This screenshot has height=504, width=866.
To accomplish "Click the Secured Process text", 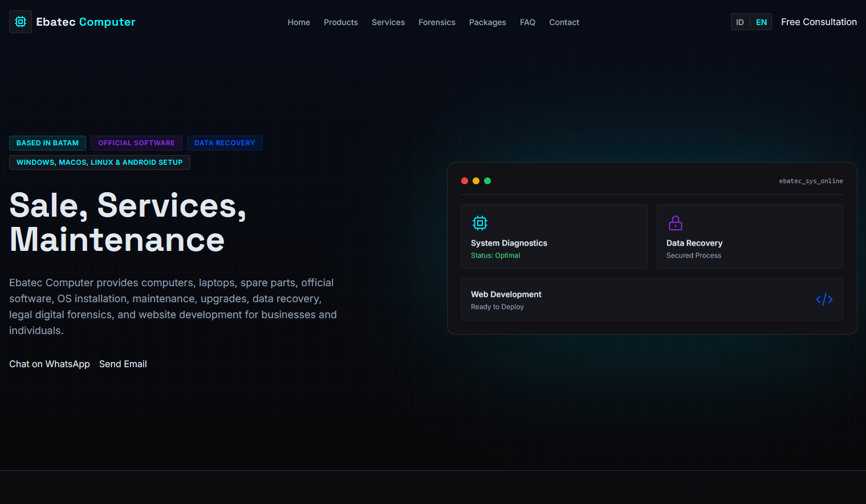I will tap(694, 255).
